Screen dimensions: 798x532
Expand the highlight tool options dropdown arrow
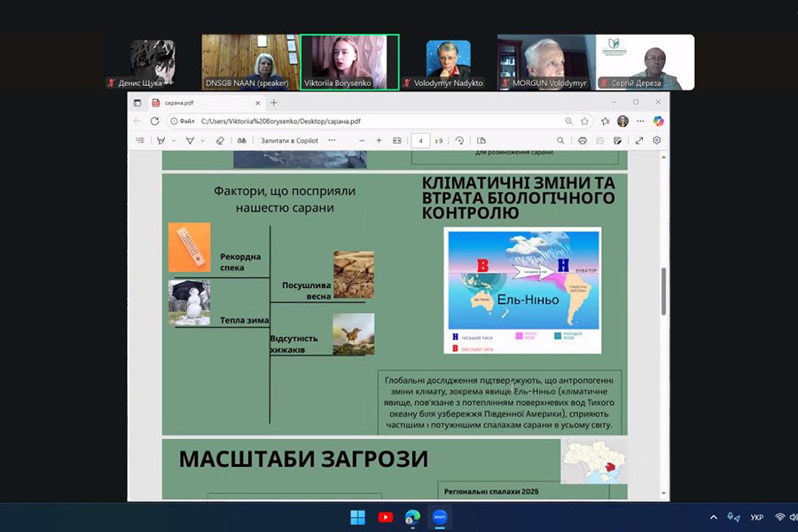click(202, 140)
